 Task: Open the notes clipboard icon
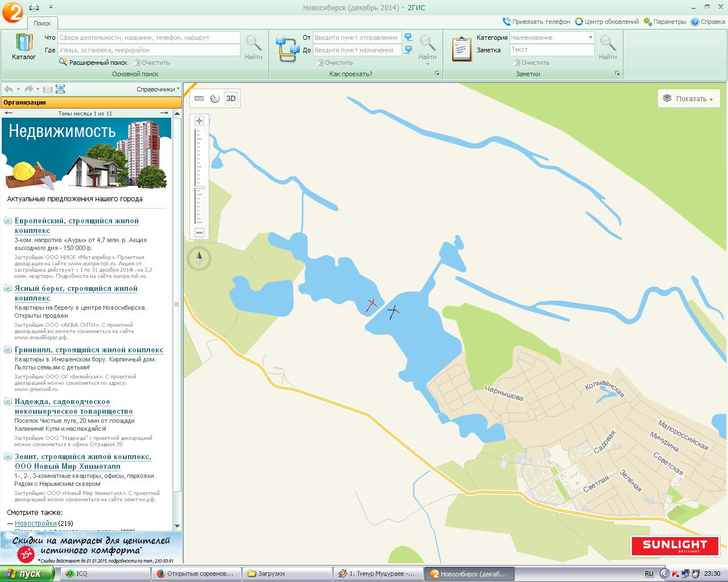461,49
